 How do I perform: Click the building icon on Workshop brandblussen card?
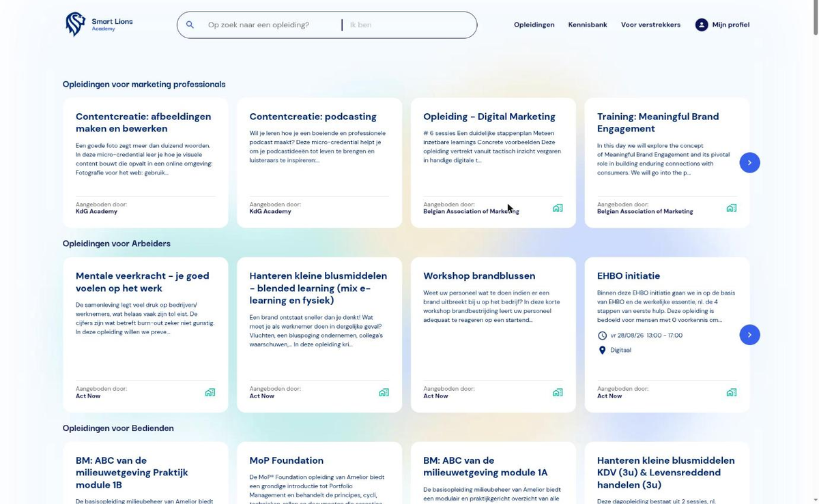(x=558, y=392)
